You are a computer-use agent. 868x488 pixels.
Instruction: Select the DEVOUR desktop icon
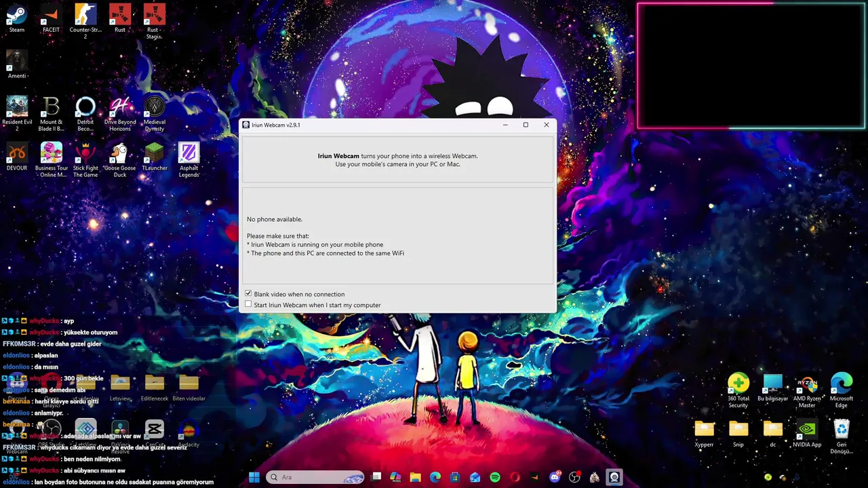(x=17, y=157)
